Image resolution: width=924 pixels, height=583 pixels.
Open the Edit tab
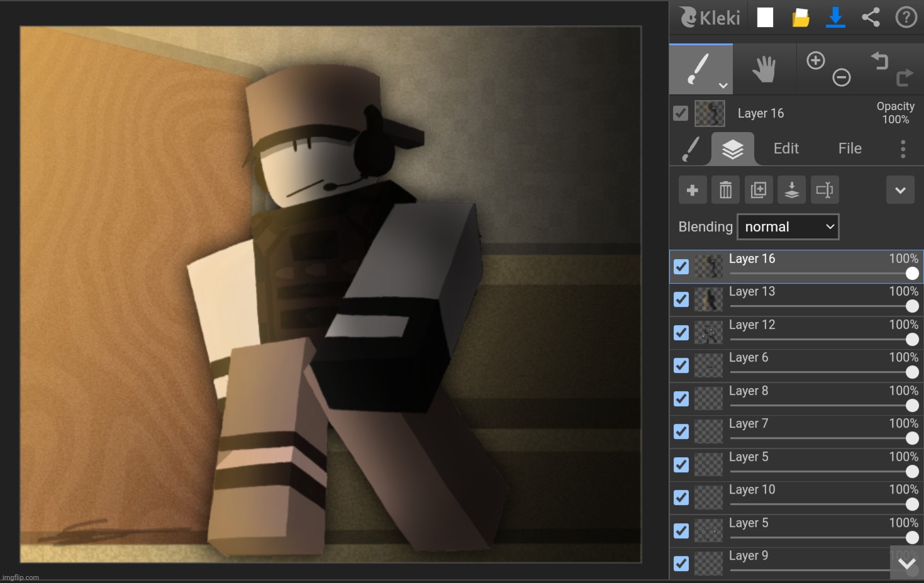click(786, 148)
